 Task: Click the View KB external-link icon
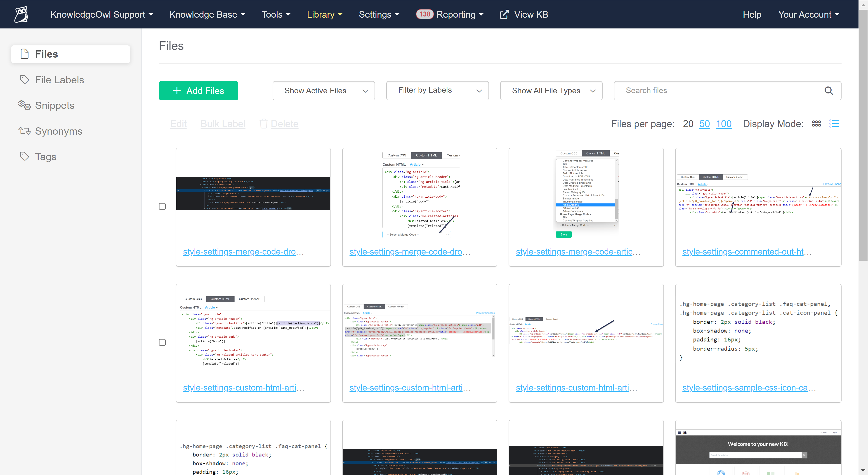coord(504,14)
